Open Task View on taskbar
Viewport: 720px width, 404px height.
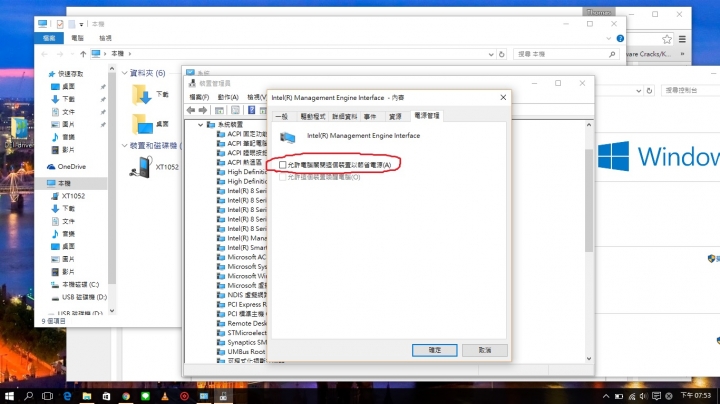pyautogui.click(x=47, y=396)
